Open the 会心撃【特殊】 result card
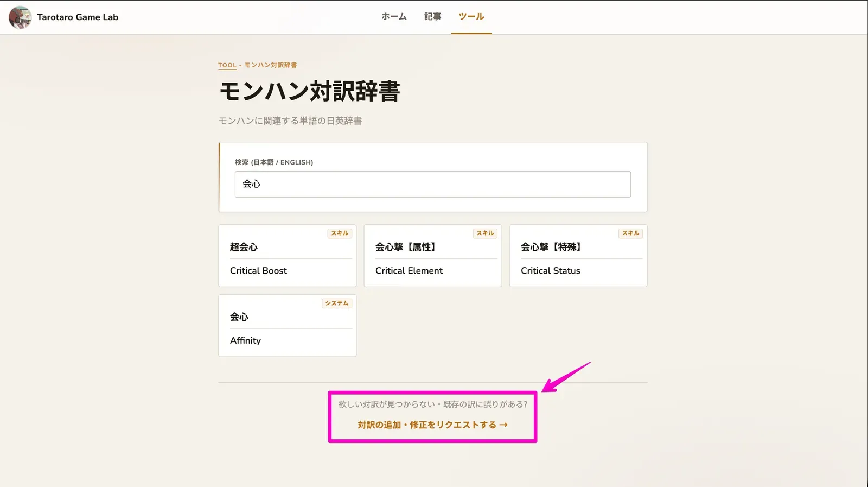The image size is (868, 487). coord(578,256)
